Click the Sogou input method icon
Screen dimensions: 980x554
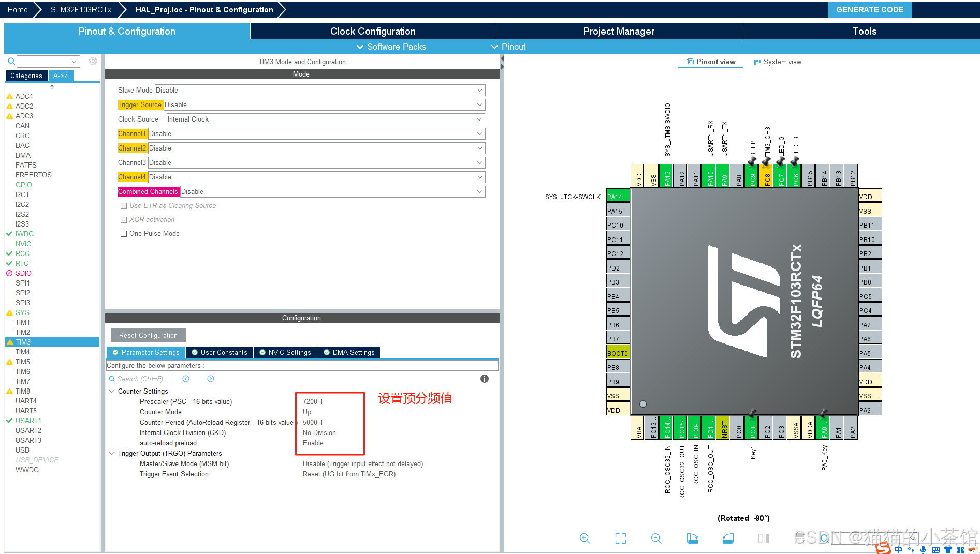883,548
